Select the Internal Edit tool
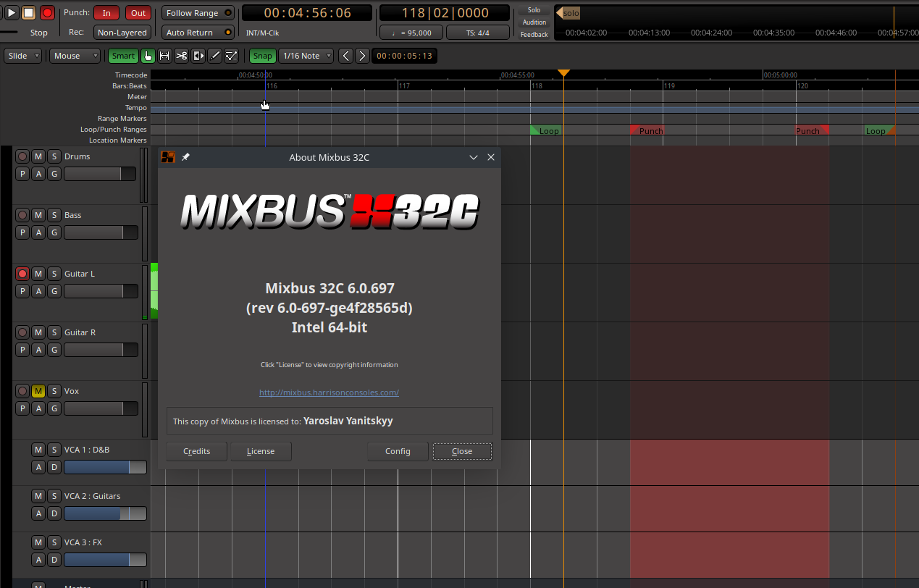Viewport: 919px width, 588px height. pyautogui.click(x=232, y=56)
